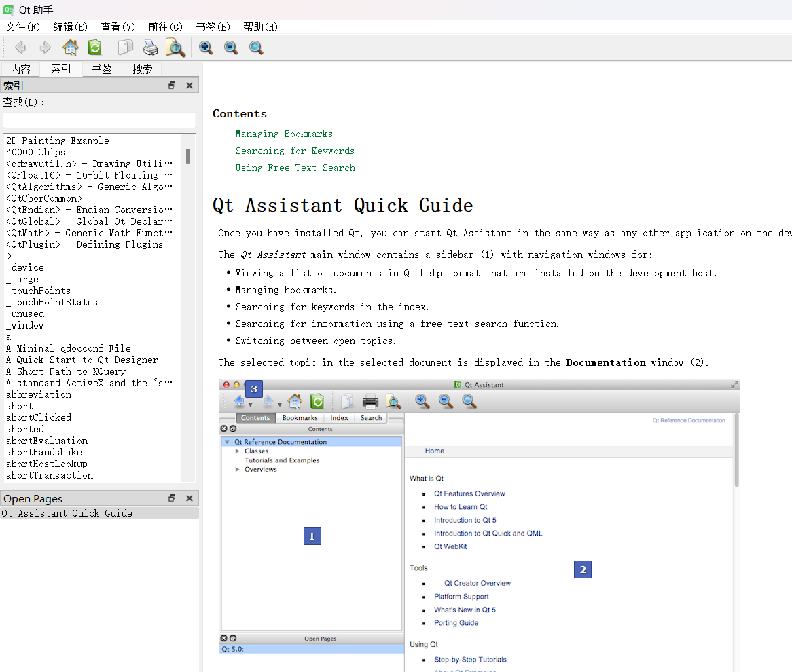Screen dimensions: 792x672
Task: Switch to the 内容 tab
Action: coord(20,69)
